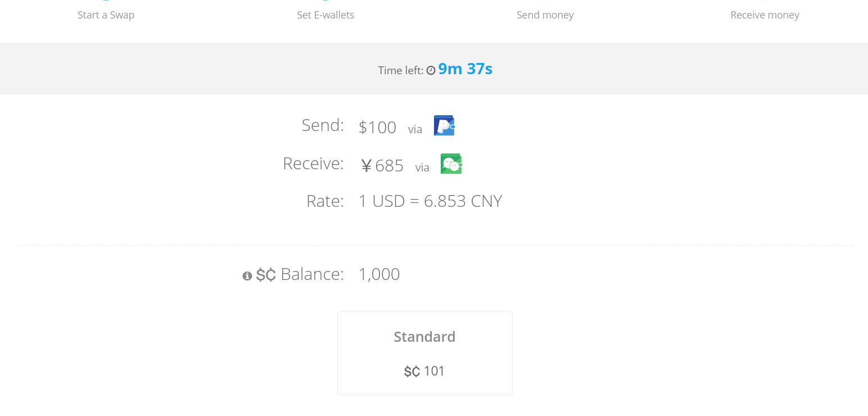Switch to the Send money step

545,15
